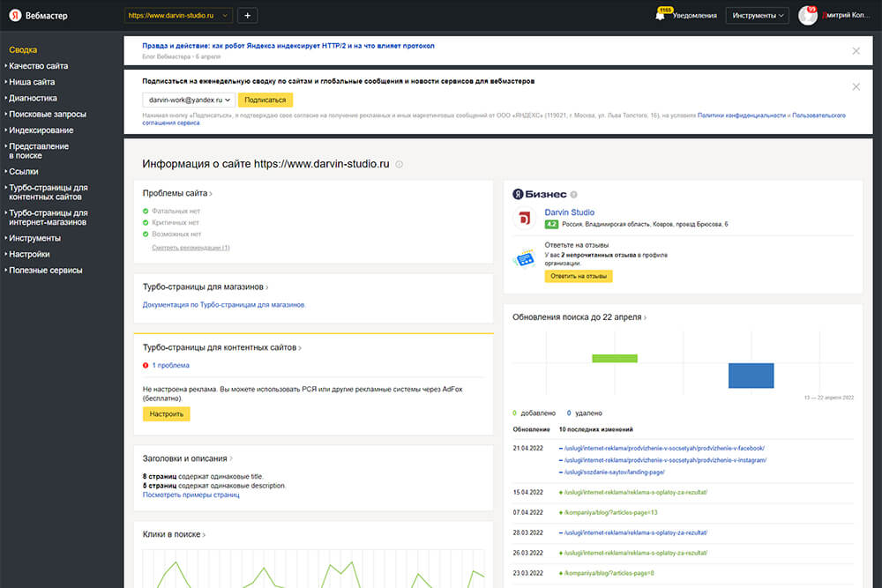Image resolution: width=882 pixels, height=588 pixels.
Task: Click green bar in search updates chart
Action: [615, 358]
